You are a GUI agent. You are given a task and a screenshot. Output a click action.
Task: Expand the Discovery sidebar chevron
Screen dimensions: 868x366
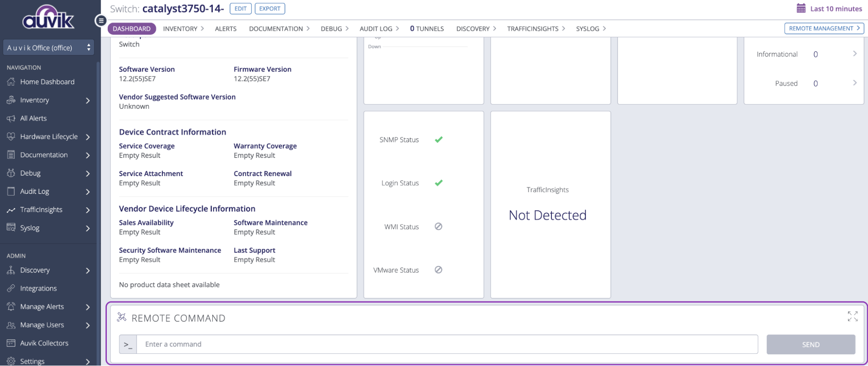coord(88,270)
